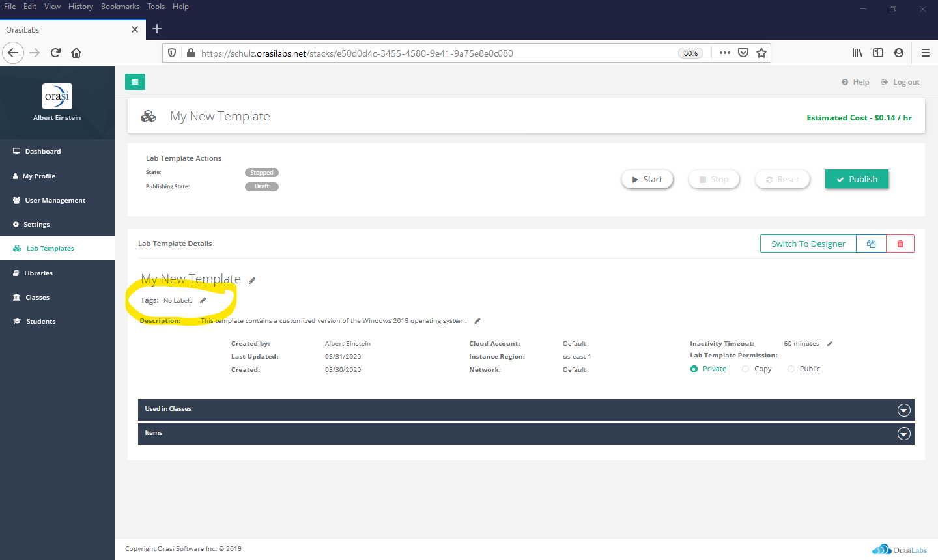The image size is (938, 560).
Task: Bookmark this page with star icon
Action: (761, 53)
